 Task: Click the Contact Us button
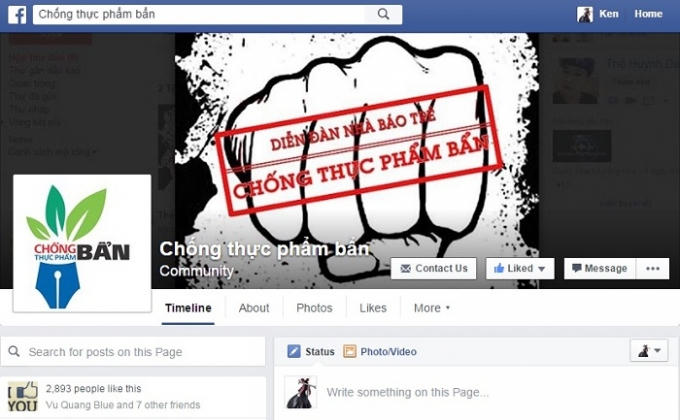(x=434, y=269)
